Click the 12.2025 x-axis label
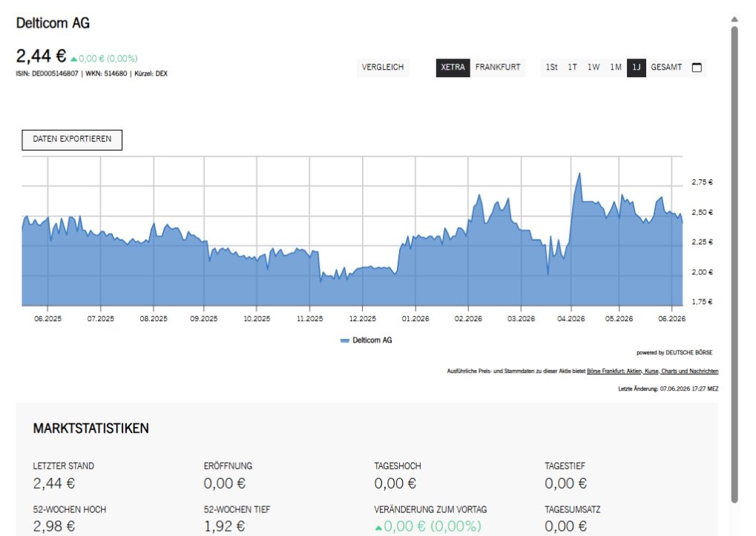The image size is (756, 536). pyautogui.click(x=363, y=319)
